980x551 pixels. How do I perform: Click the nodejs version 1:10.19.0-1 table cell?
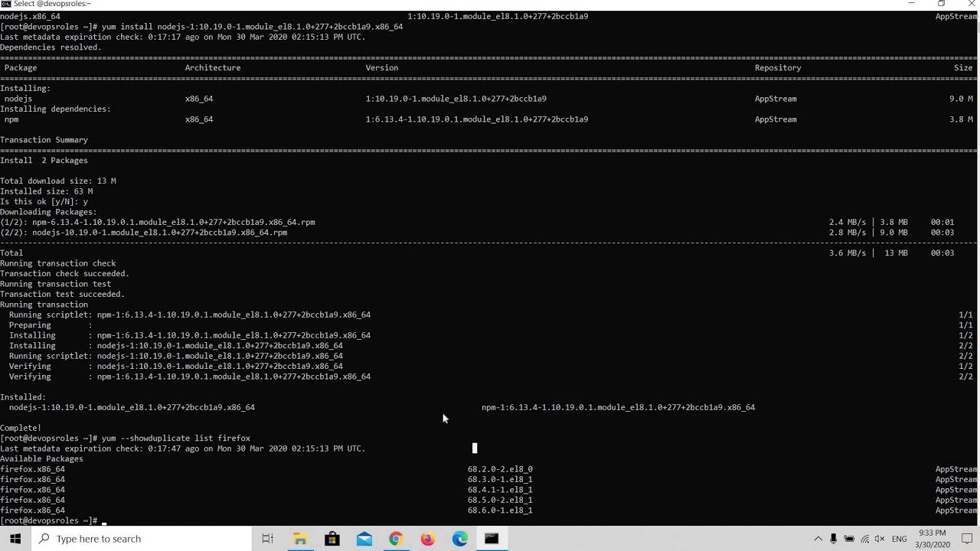tap(456, 99)
